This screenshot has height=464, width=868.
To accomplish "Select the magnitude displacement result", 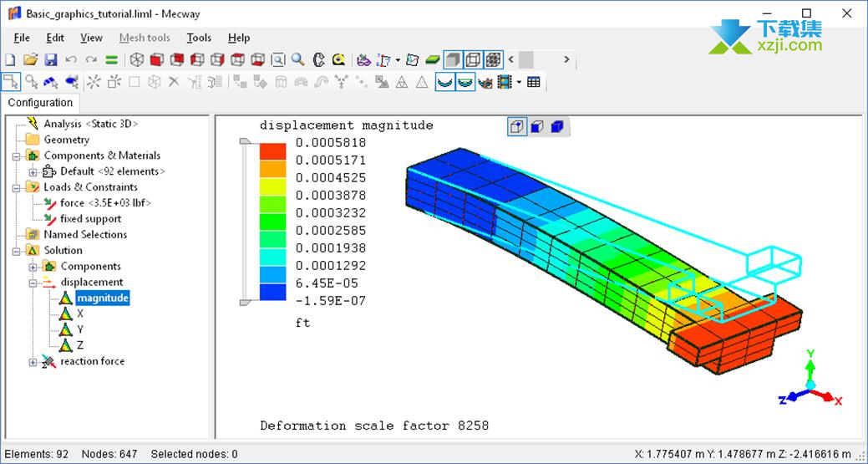I will pyautogui.click(x=103, y=298).
